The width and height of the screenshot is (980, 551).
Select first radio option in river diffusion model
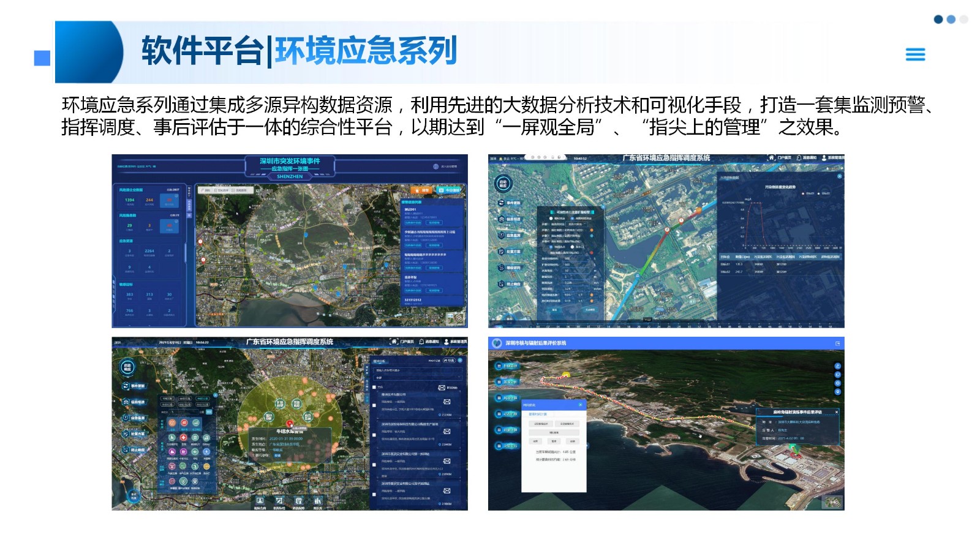tap(552, 218)
